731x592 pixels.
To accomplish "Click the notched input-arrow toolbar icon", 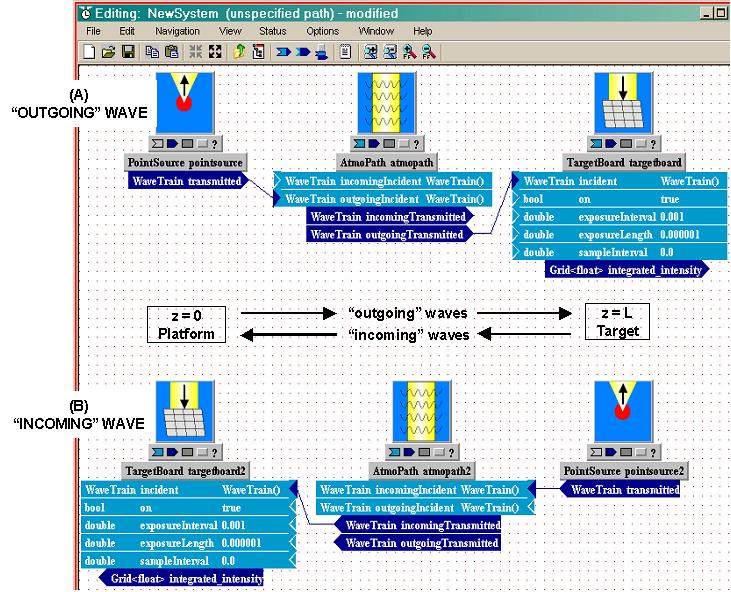I will 283,52.
